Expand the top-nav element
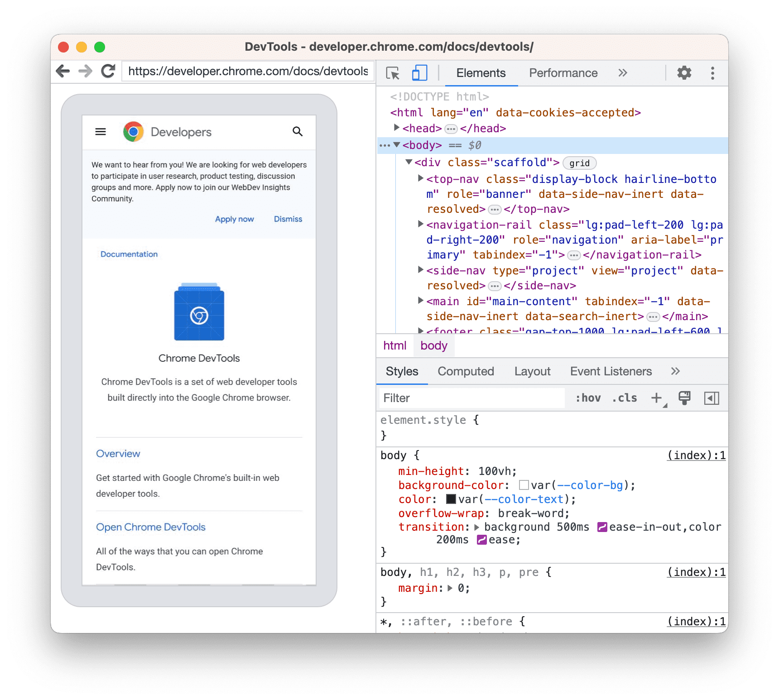 [420, 178]
